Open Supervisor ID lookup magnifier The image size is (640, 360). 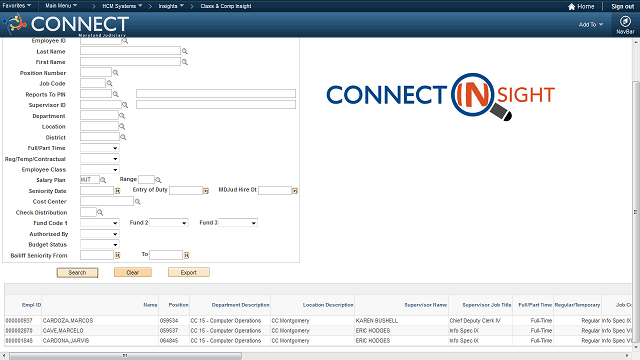click(x=125, y=105)
